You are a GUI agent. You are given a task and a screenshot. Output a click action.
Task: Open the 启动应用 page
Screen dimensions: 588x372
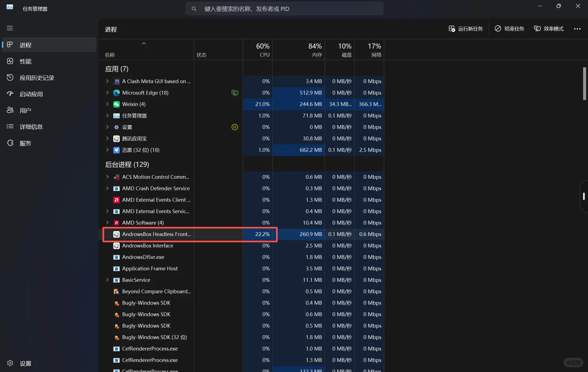49,94
